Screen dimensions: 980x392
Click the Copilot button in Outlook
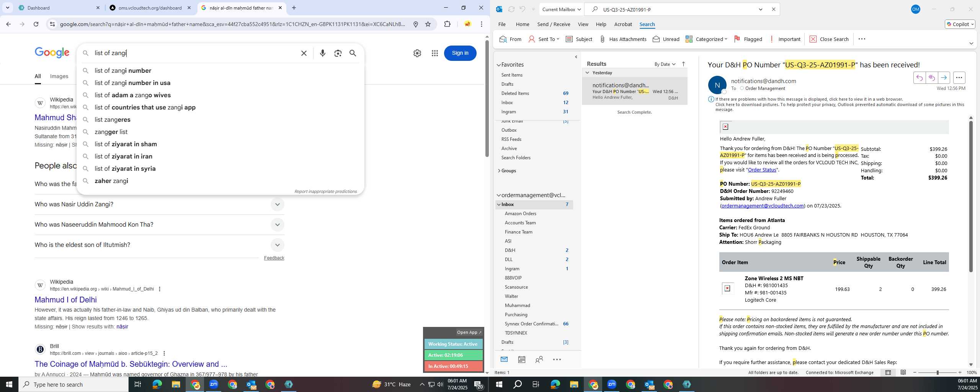coord(960,24)
